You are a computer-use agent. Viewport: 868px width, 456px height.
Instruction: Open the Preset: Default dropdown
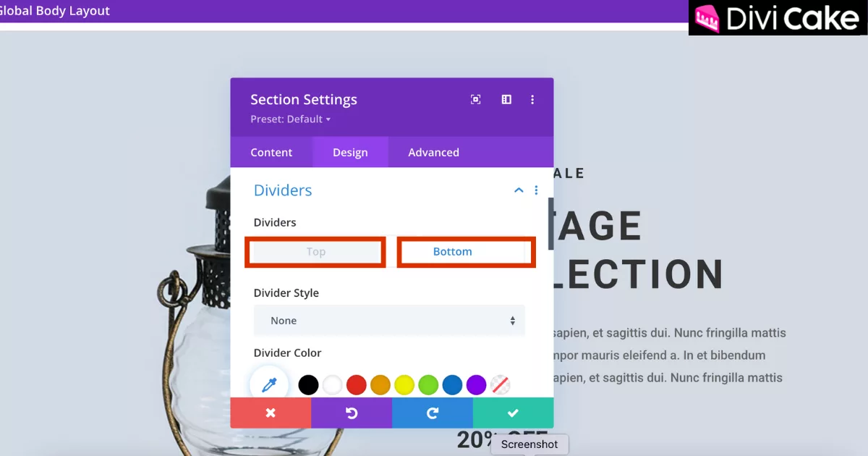[x=290, y=119]
